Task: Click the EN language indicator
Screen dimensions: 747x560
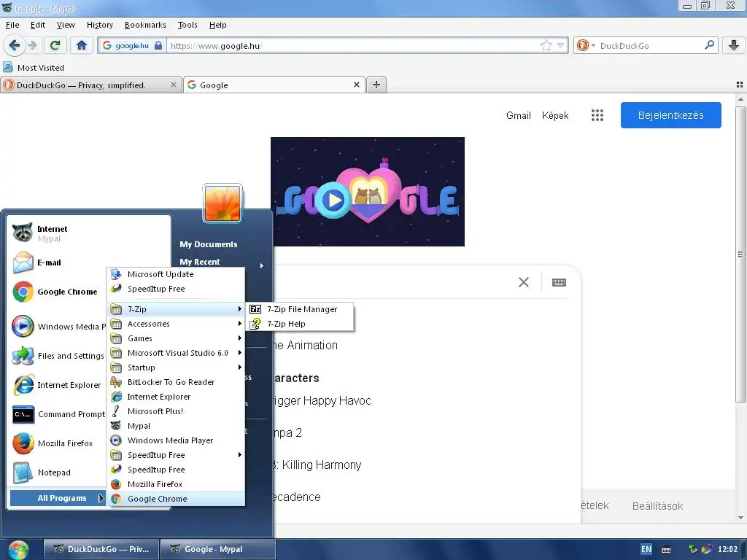Action: [646, 549]
